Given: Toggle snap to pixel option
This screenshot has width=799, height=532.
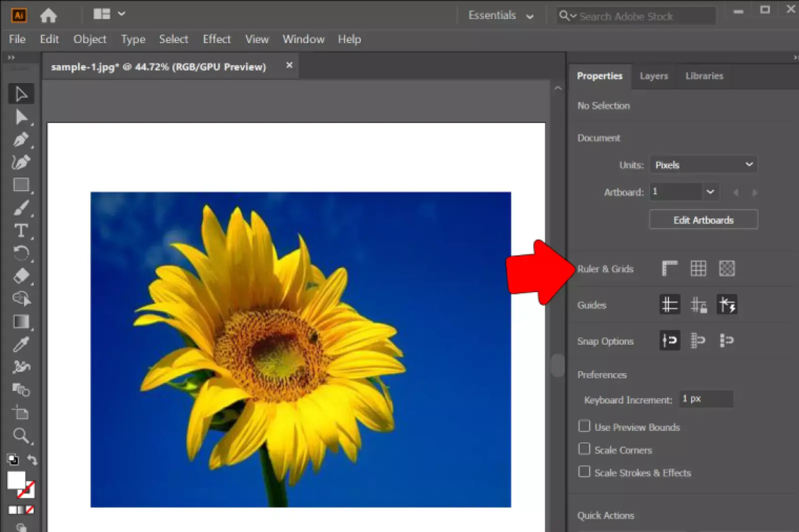Looking at the screenshot, I should click(727, 340).
